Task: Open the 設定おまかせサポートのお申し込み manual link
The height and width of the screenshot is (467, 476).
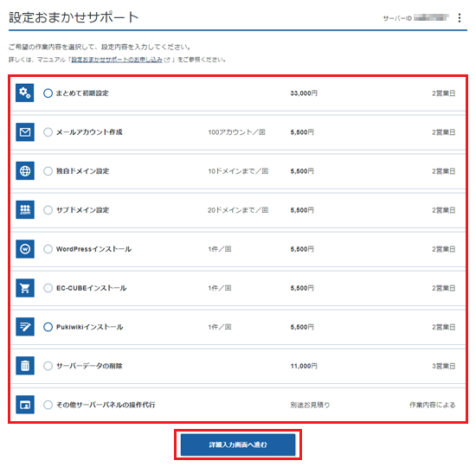Action: [117, 60]
